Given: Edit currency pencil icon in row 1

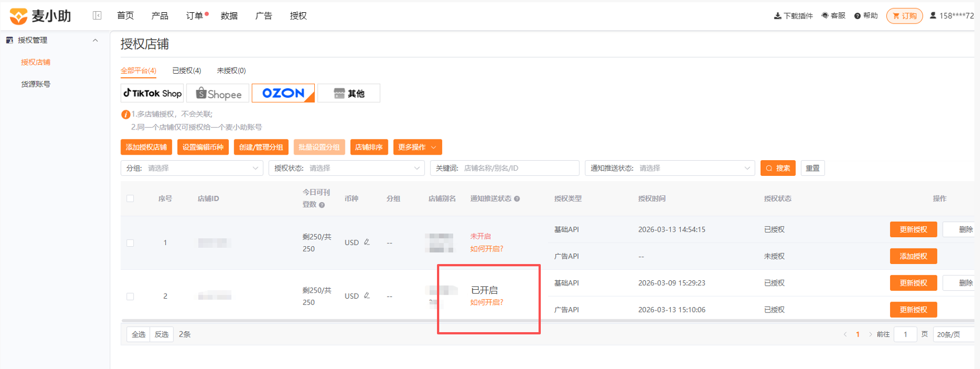Looking at the screenshot, I should (x=367, y=242).
